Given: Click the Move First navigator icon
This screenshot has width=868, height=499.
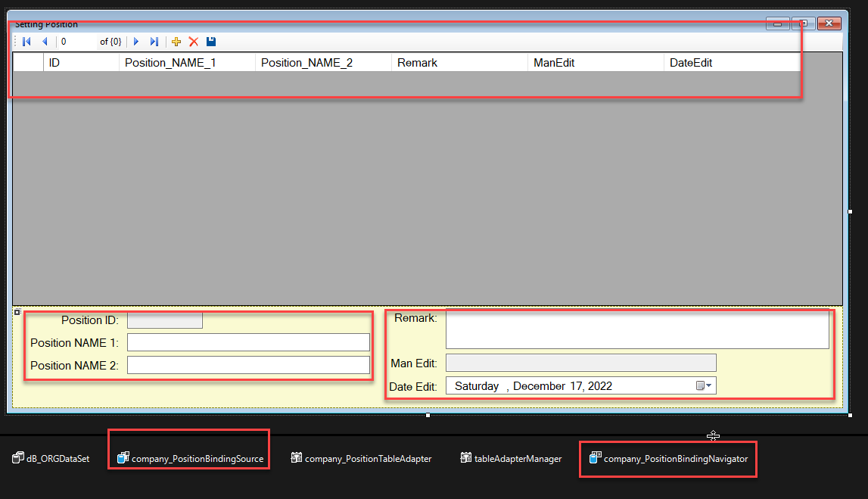Looking at the screenshot, I should 26,42.
